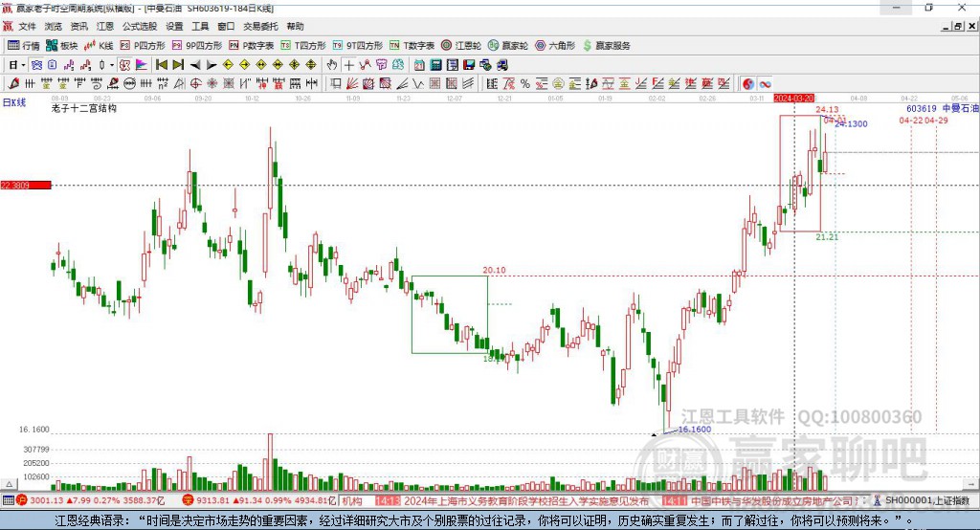Click the 机构 status bar button
The image size is (980, 530).
click(352, 500)
